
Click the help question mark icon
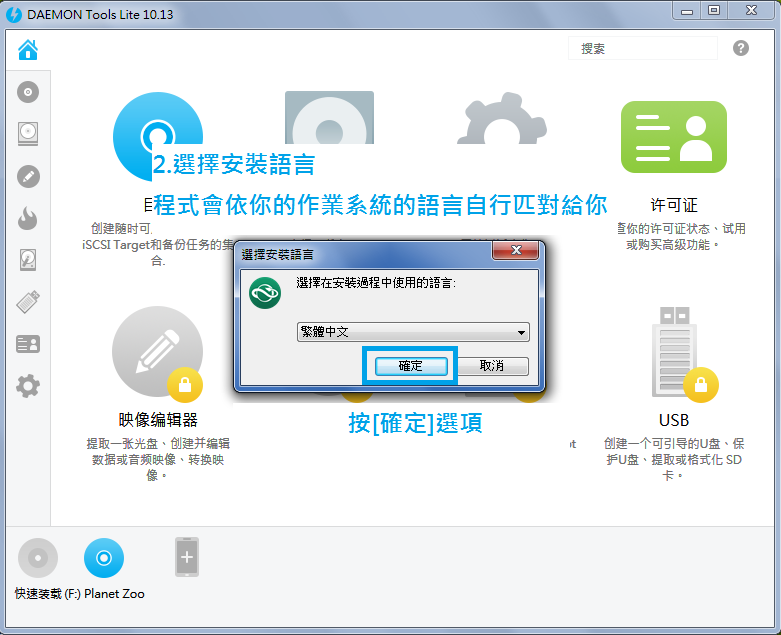[x=741, y=48]
